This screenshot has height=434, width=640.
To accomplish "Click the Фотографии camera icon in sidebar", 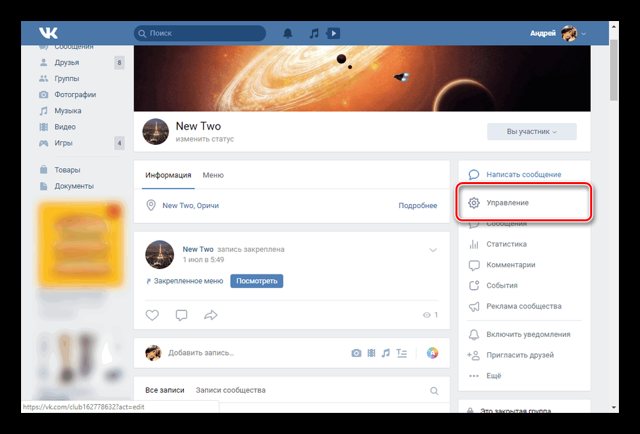I will point(43,94).
